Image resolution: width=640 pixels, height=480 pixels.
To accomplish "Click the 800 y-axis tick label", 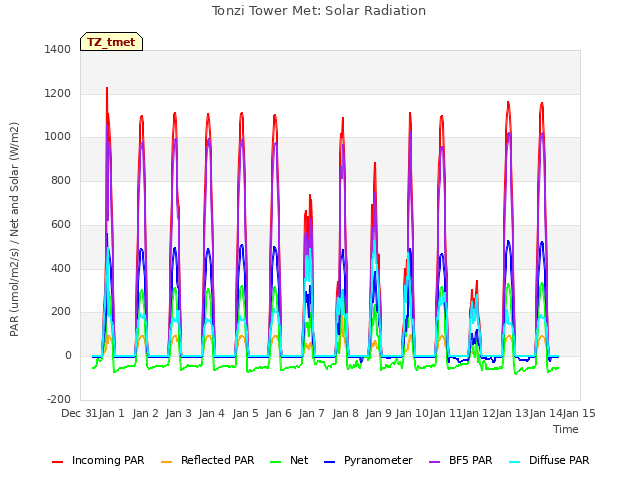I will pos(61,180).
